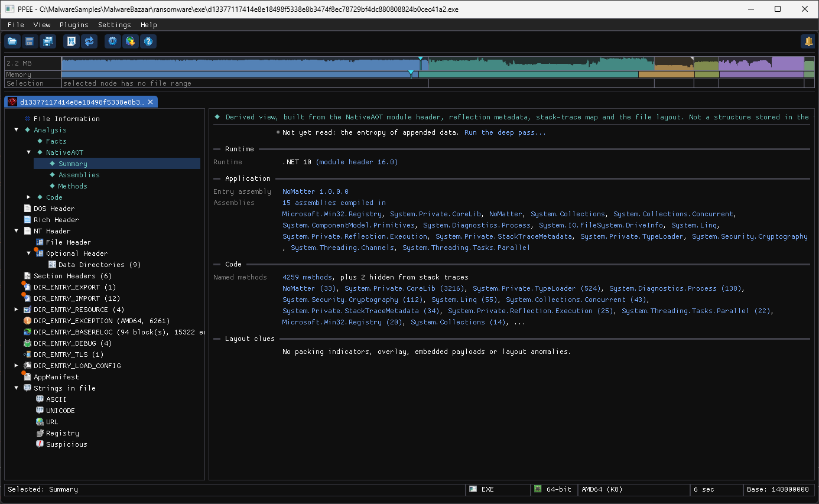Collapse the Analysis tree node

click(17, 130)
